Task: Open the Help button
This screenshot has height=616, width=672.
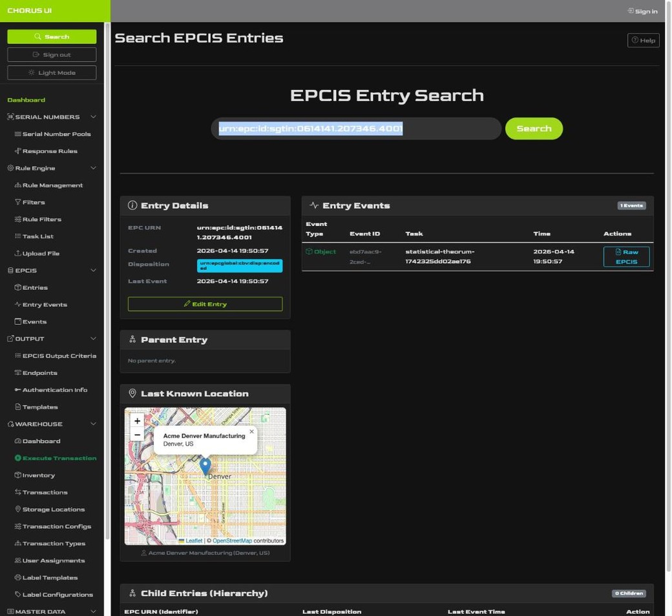Action: point(644,40)
